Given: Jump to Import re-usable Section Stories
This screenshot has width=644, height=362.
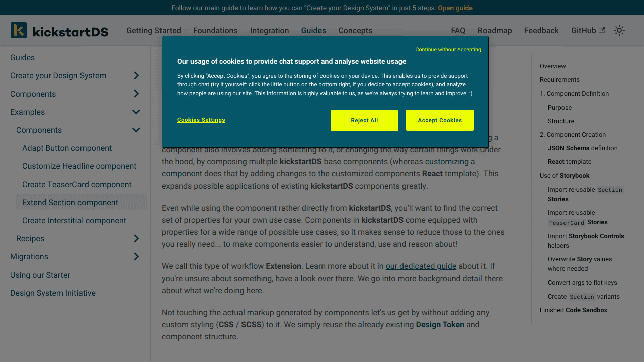Looking at the screenshot, I should tap(586, 194).
